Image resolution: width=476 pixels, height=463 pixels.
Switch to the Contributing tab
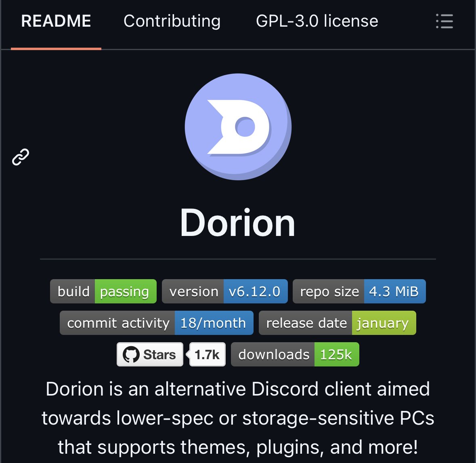[x=172, y=21]
